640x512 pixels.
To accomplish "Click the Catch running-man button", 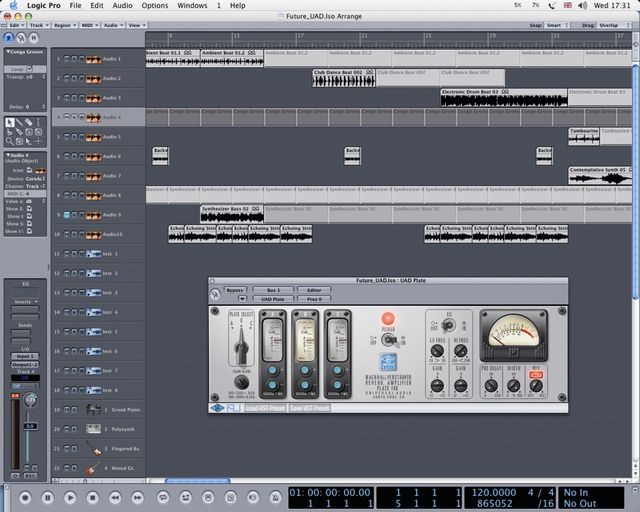I will coord(9,38).
